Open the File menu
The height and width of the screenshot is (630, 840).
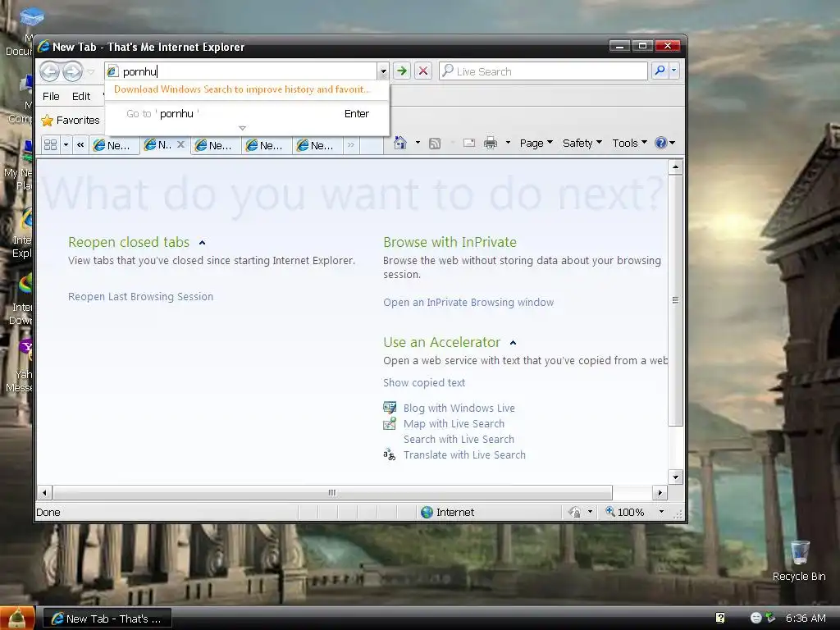51,97
